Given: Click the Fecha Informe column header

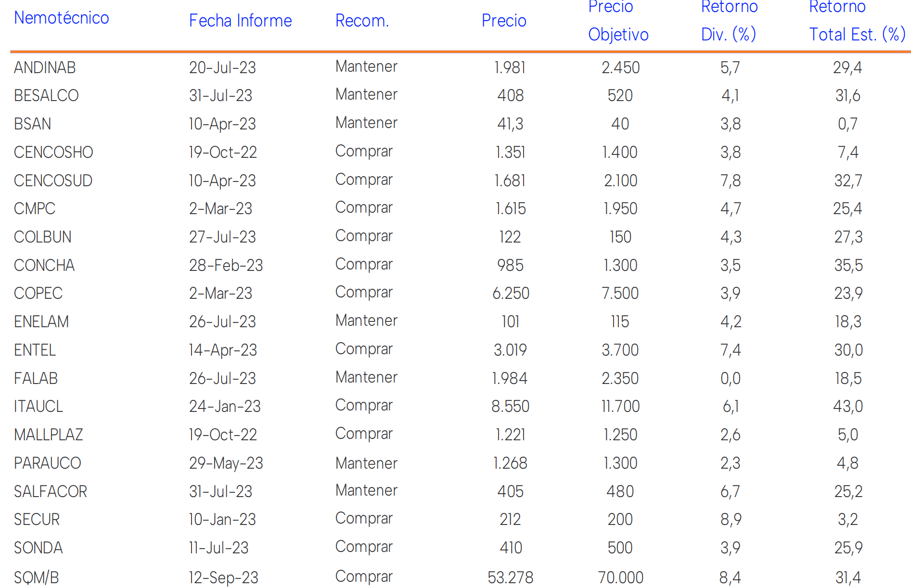Looking at the screenshot, I should coord(240,21).
